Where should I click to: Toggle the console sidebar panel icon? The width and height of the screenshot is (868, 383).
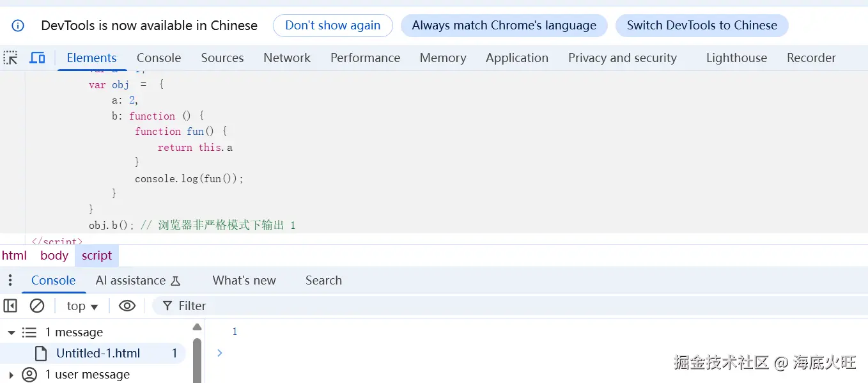(10, 306)
